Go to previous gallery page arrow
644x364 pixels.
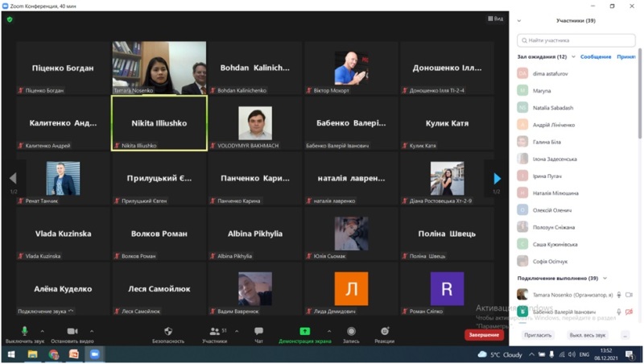click(x=13, y=178)
